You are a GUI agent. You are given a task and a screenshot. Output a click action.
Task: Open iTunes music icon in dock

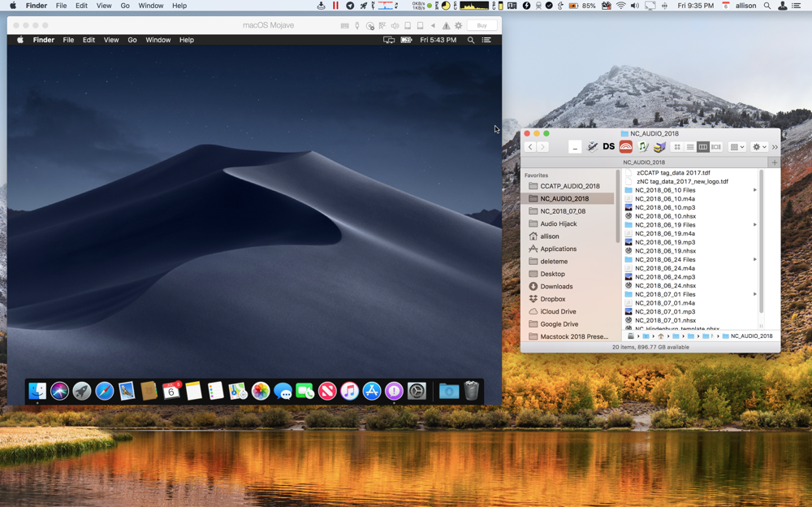click(349, 391)
